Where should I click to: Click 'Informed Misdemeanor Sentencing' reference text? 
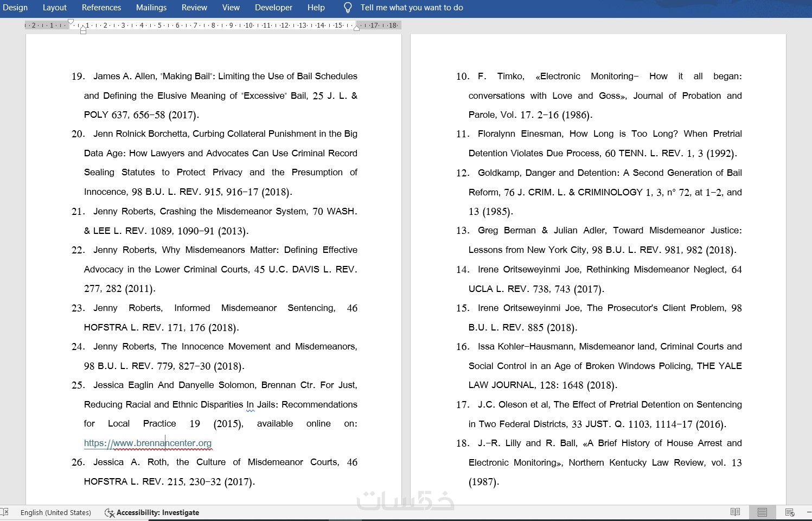click(253, 308)
